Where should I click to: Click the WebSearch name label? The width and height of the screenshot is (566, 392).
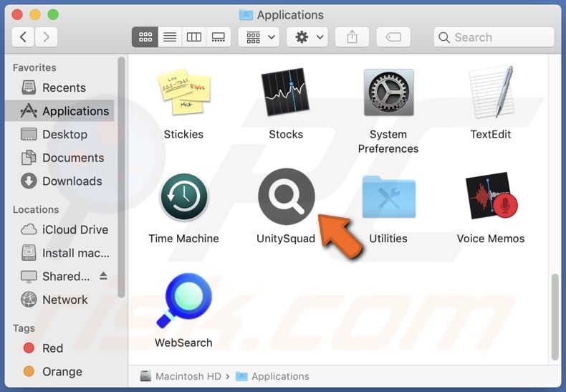183,343
